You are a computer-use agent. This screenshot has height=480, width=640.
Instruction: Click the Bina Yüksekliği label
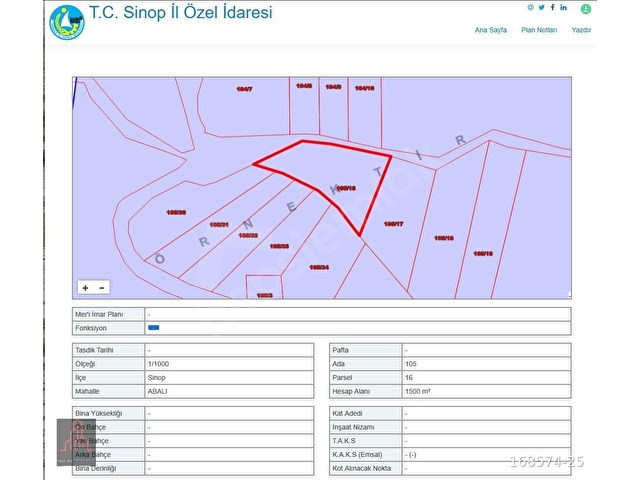point(98,413)
